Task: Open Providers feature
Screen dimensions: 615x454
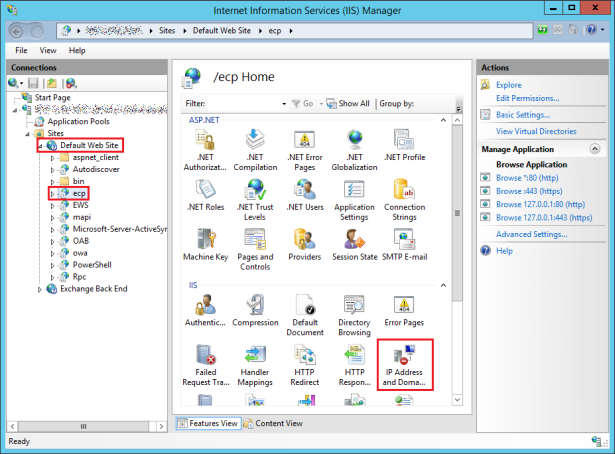Action: coord(305,245)
